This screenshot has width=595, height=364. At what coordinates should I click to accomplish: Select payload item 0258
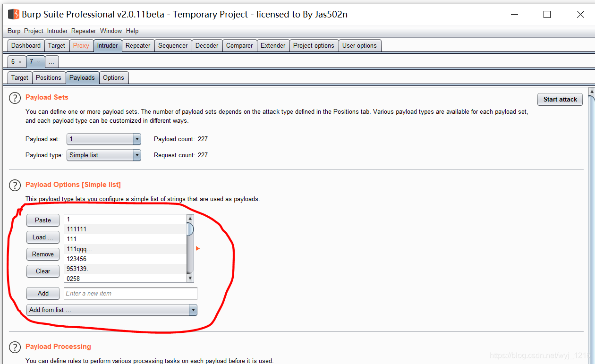click(x=126, y=278)
